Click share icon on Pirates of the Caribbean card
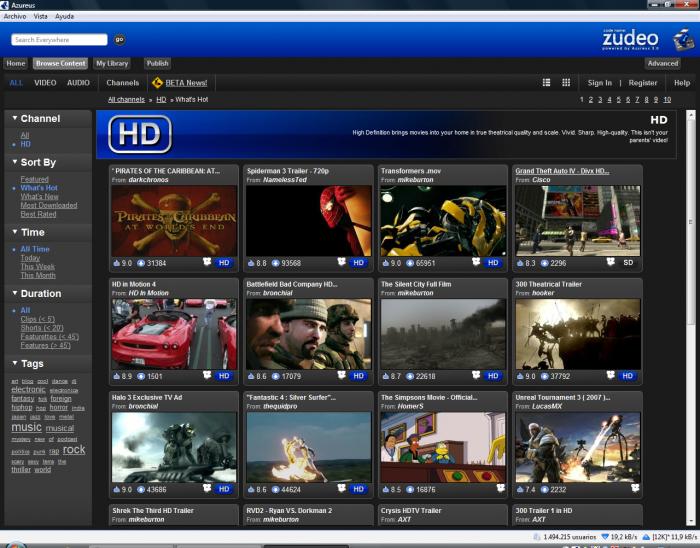The image size is (700, 548). click(x=207, y=262)
